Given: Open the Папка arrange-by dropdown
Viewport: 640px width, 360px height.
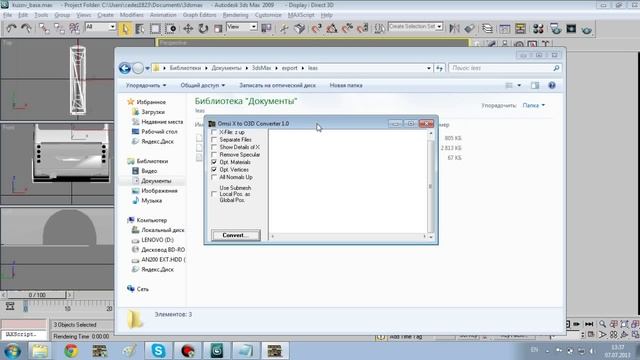Looking at the screenshot, I should 533,105.
